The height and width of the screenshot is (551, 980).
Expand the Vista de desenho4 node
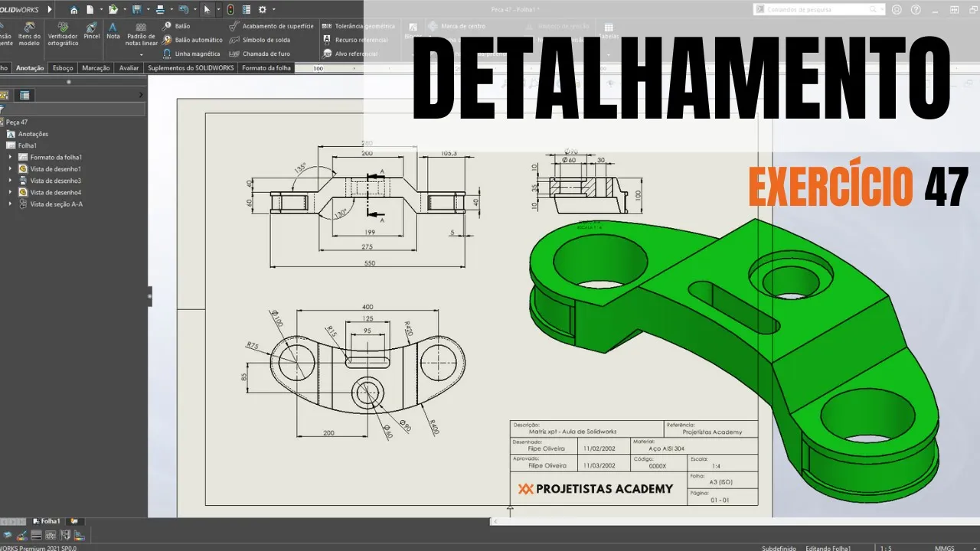point(11,193)
